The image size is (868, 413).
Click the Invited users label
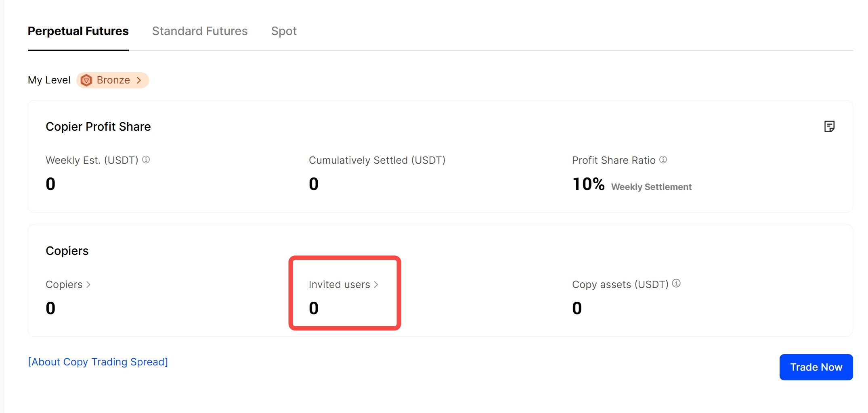coord(339,285)
